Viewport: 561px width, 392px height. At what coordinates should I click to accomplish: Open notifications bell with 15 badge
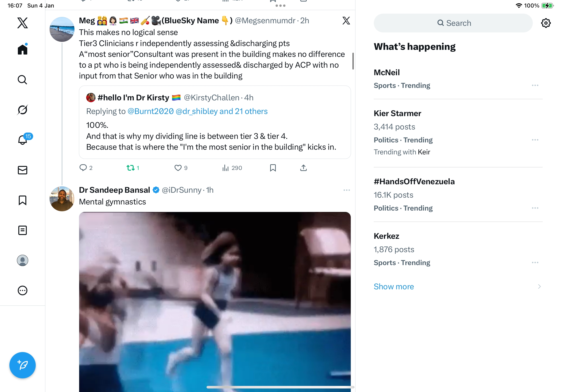tap(23, 140)
